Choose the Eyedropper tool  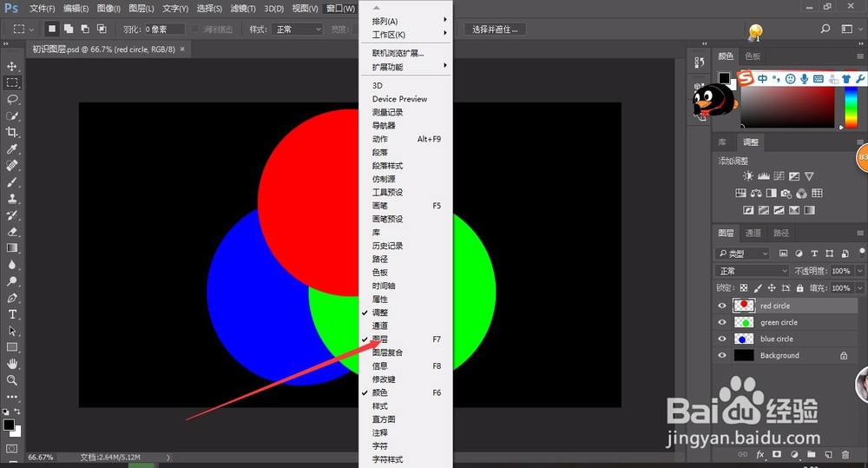coord(11,149)
